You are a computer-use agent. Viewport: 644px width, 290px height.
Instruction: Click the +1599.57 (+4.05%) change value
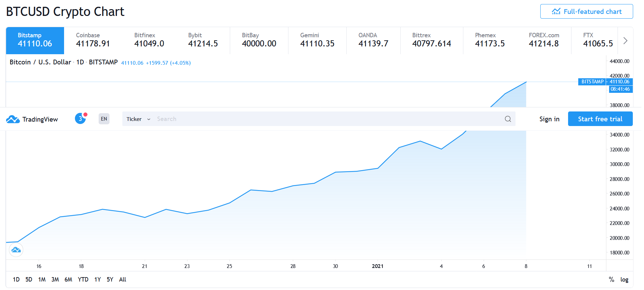pyautogui.click(x=168, y=63)
